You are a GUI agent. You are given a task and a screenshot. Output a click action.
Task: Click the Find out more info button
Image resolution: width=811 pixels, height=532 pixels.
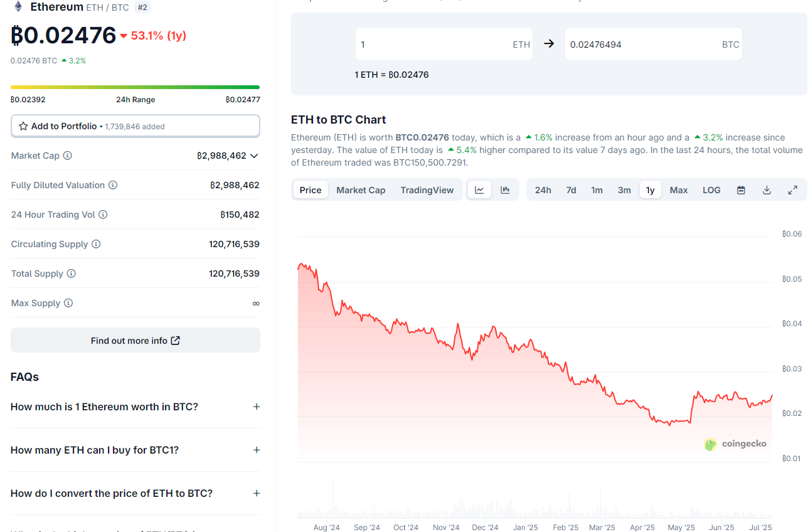(135, 340)
